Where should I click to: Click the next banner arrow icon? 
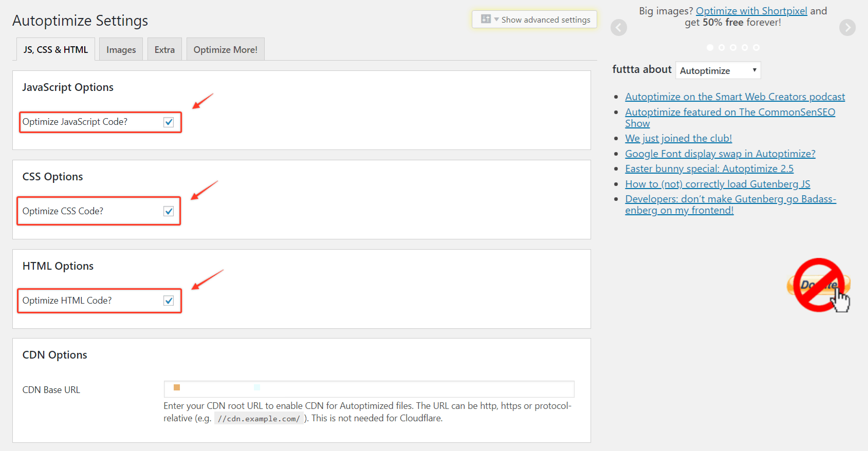tap(847, 27)
